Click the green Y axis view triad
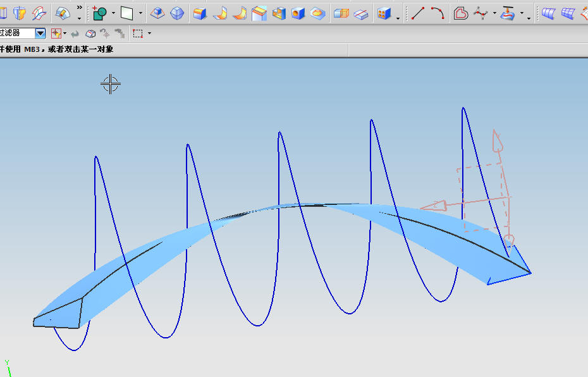Viewport: 588px width, 377px height. tap(8, 368)
